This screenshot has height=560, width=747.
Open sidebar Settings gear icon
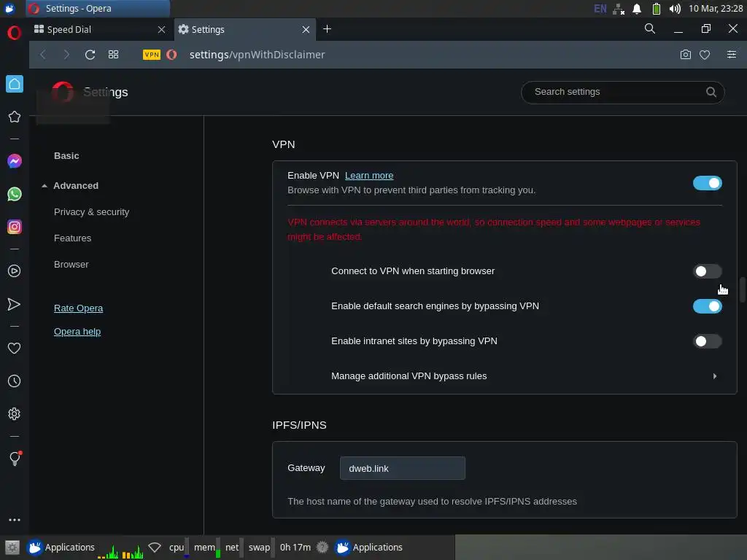click(x=15, y=414)
